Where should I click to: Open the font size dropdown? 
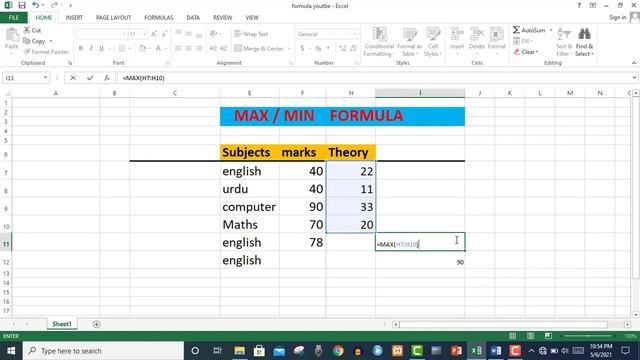pos(145,34)
